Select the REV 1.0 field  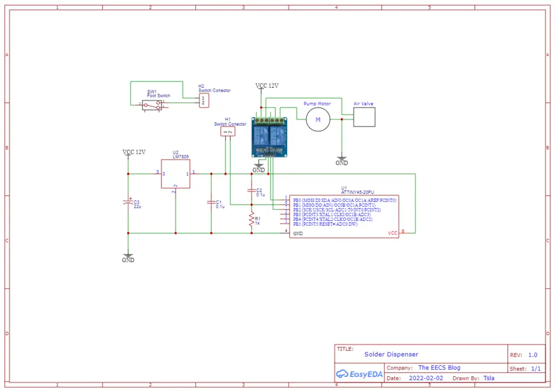click(524, 355)
